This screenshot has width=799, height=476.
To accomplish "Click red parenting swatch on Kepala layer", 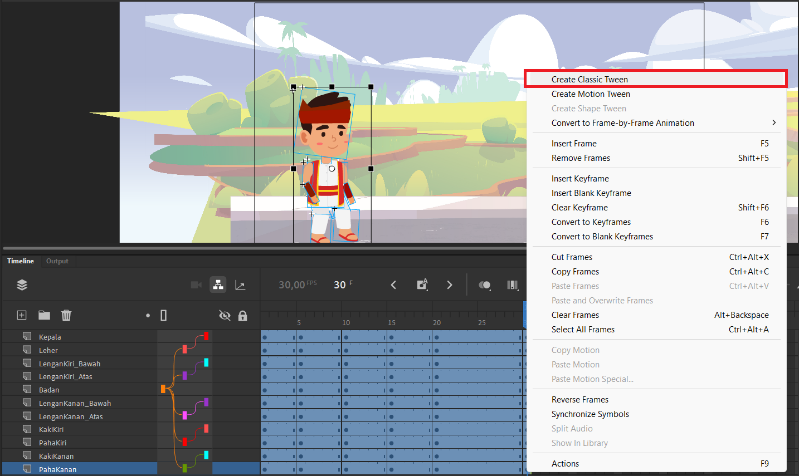I will tap(206, 336).
